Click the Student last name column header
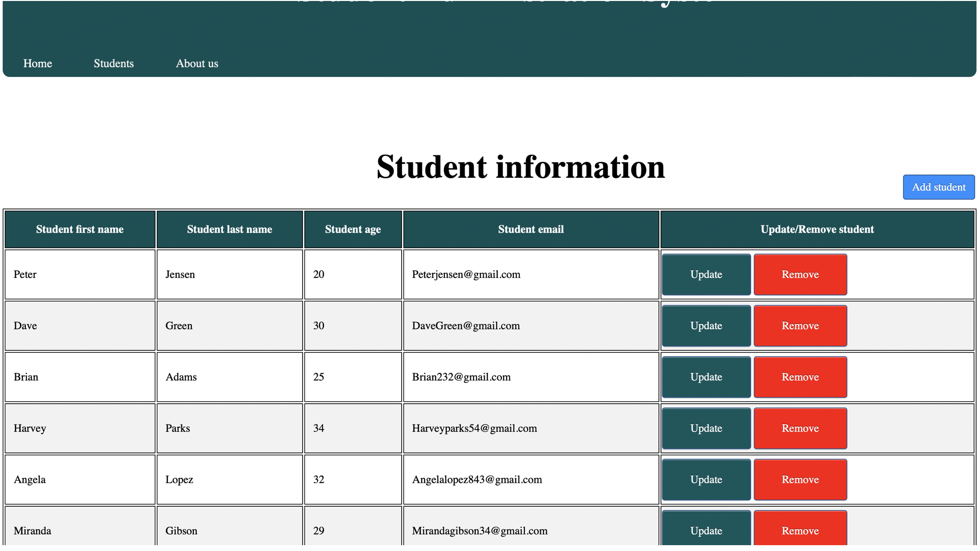This screenshot has width=980, height=551. [230, 229]
